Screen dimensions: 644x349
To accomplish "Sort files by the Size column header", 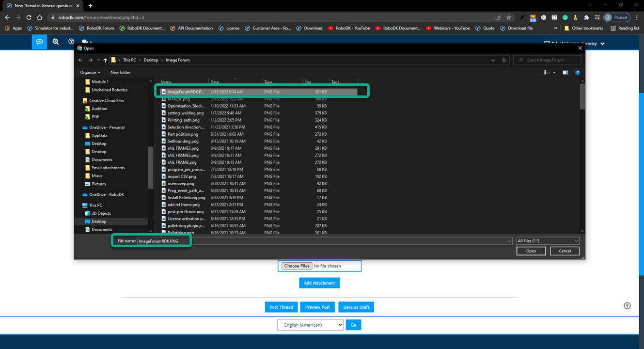I will [x=308, y=82].
